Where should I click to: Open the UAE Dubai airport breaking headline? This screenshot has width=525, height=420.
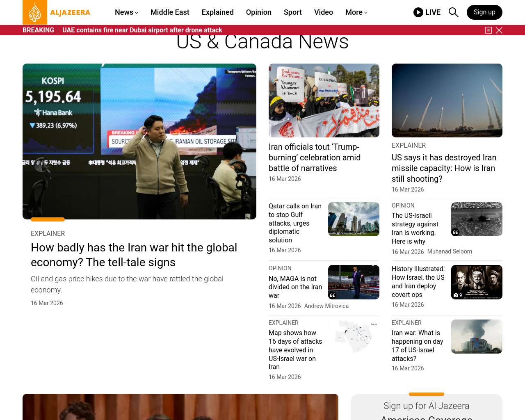pos(142,30)
